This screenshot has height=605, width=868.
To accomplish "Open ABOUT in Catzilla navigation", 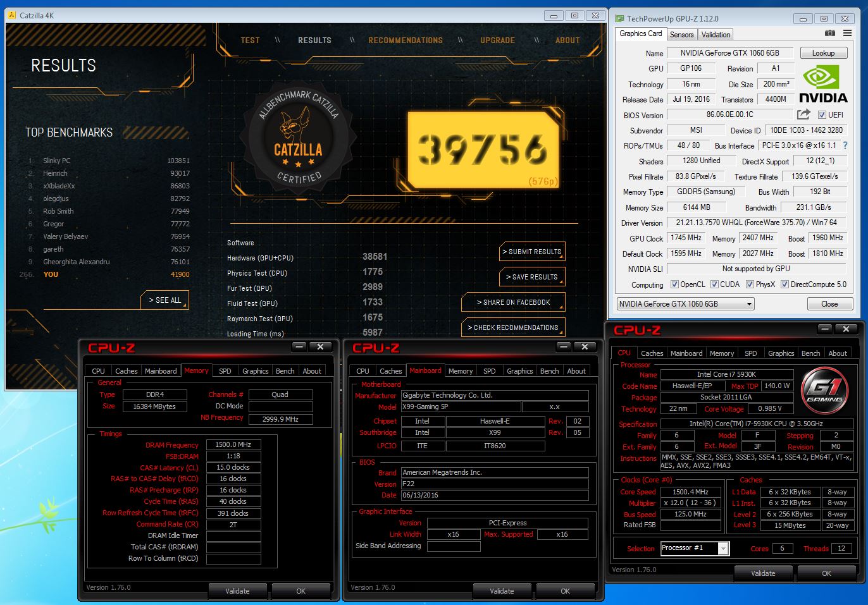I will [x=567, y=40].
